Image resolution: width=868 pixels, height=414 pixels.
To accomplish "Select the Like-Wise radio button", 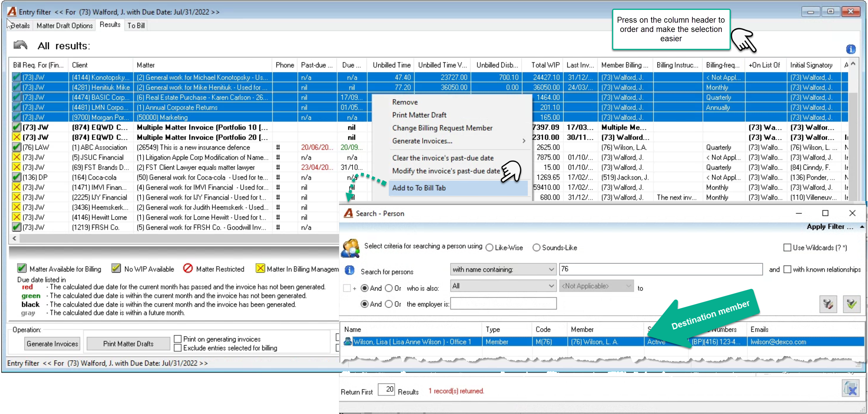I will [x=489, y=248].
